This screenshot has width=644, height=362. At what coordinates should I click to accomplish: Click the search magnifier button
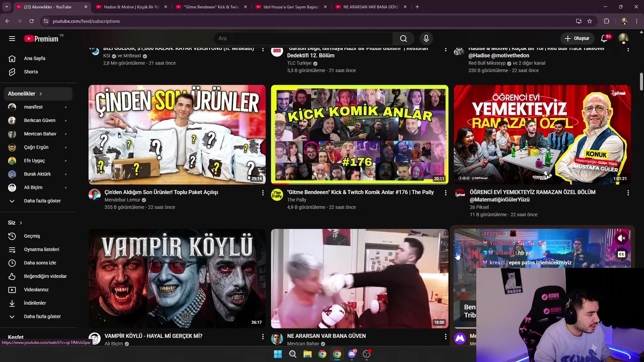click(404, 38)
